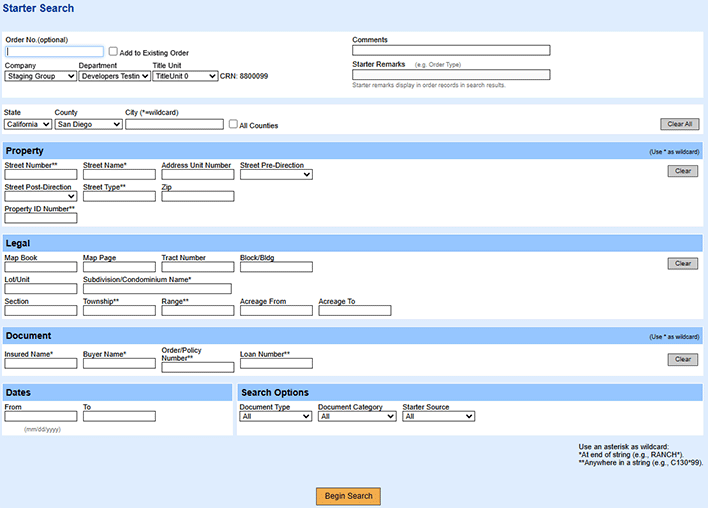Focus the Order No input field
Screen dimensions: 708x508
pos(54,52)
